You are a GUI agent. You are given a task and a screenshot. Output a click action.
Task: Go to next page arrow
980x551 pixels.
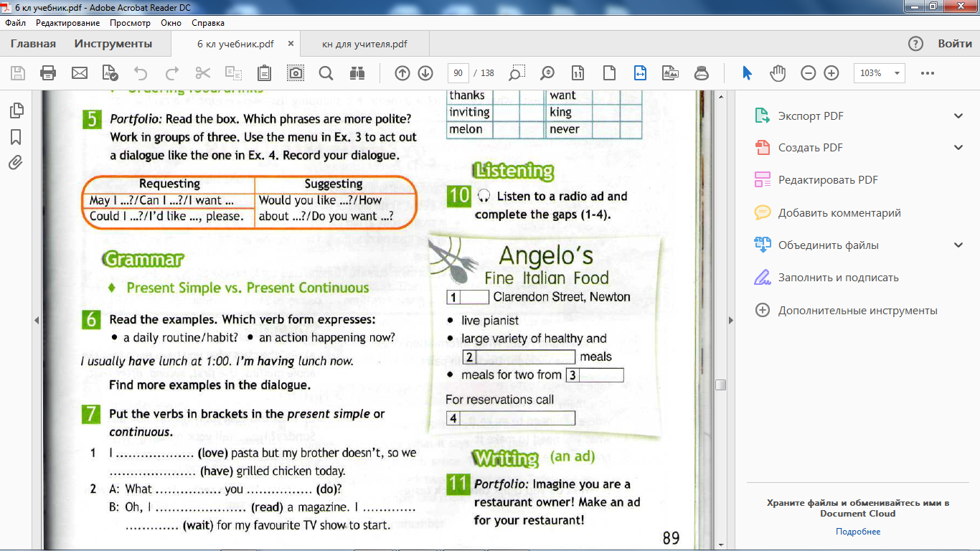425,73
